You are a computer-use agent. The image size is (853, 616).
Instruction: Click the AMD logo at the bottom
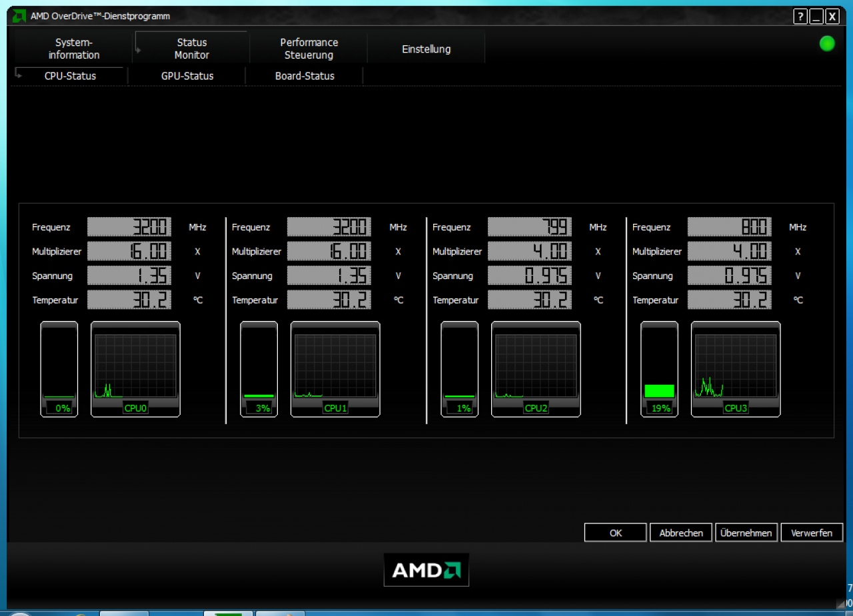426,570
